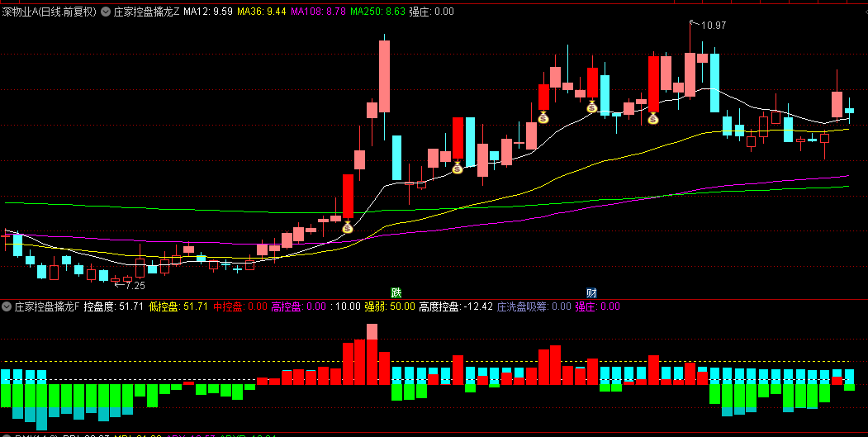Click 强庄: 0.00 in the main chart header
The height and width of the screenshot is (437, 868).
(x=431, y=11)
